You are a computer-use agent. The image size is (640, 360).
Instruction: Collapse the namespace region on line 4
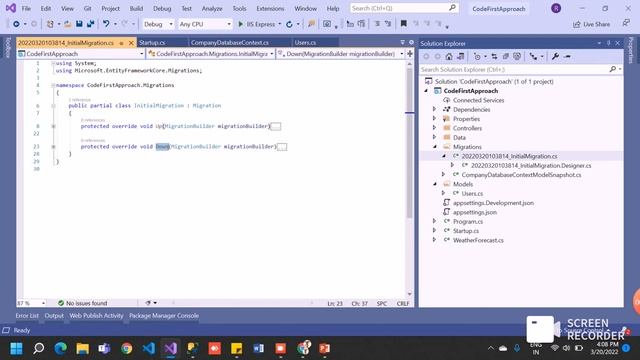(x=53, y=85)
